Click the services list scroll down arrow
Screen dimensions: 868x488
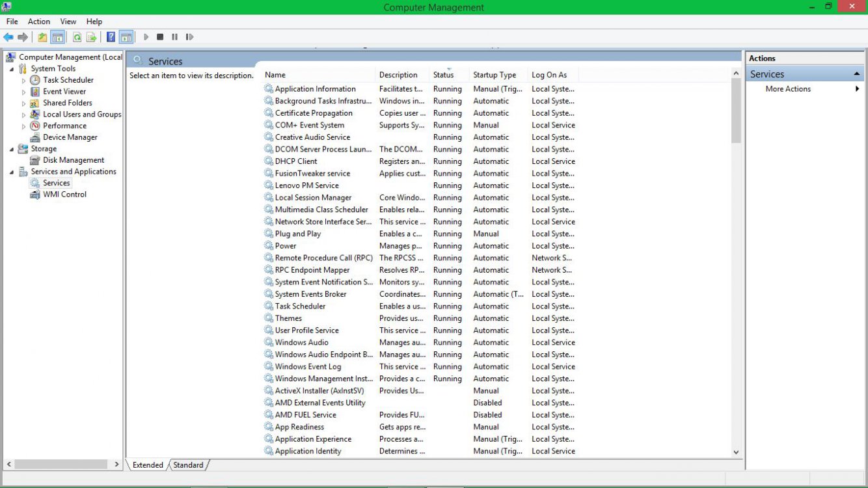736,452
